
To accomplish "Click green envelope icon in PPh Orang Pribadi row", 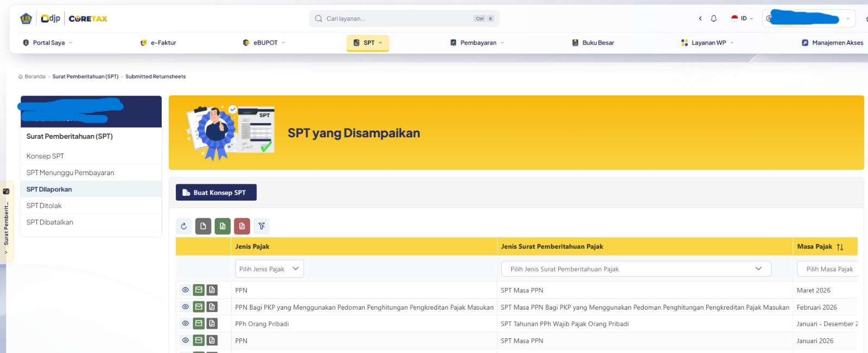I will pos(199,324).
